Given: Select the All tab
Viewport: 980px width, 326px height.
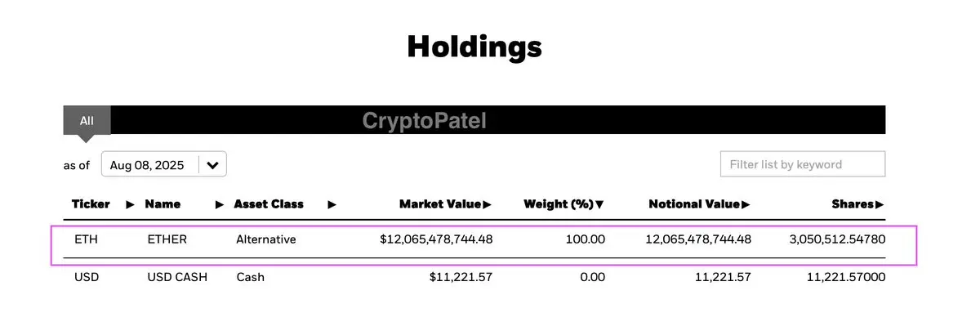Looking at the screenshot, I should click(87, 121).
